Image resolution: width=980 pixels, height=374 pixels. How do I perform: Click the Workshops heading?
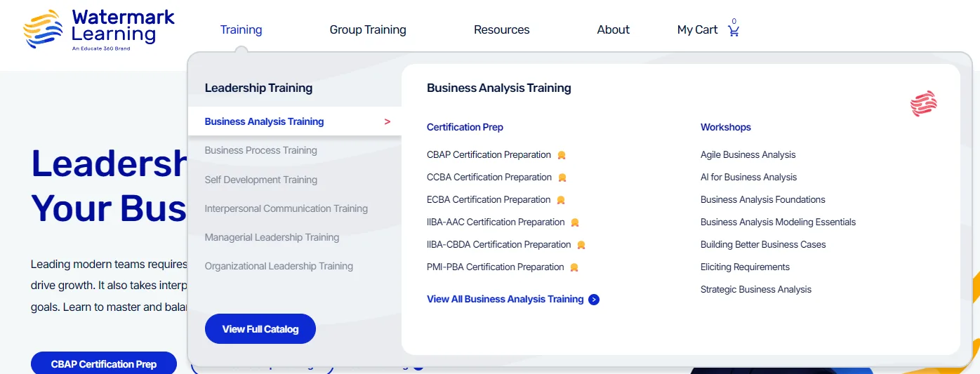(x=726, y=127)
